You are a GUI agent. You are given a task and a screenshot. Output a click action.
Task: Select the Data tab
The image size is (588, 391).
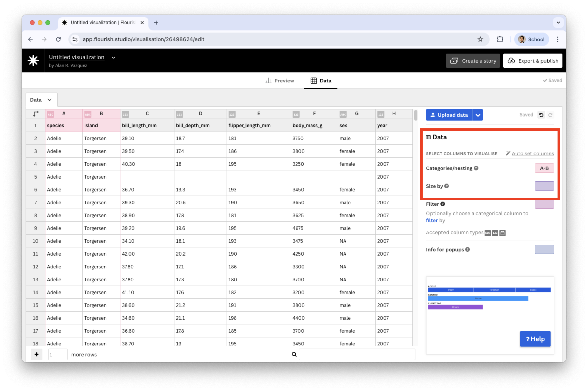coord(321,81)
